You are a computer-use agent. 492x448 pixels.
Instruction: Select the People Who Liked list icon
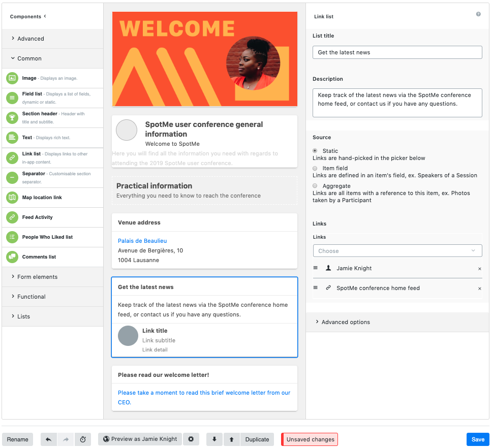tap(12, 237)
